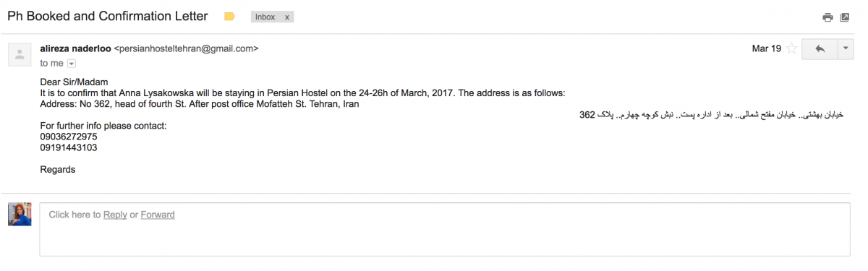The width and height of the screenshot is (868, 271).
Task: Click the print all icon
Action: [x=828, y=17]
